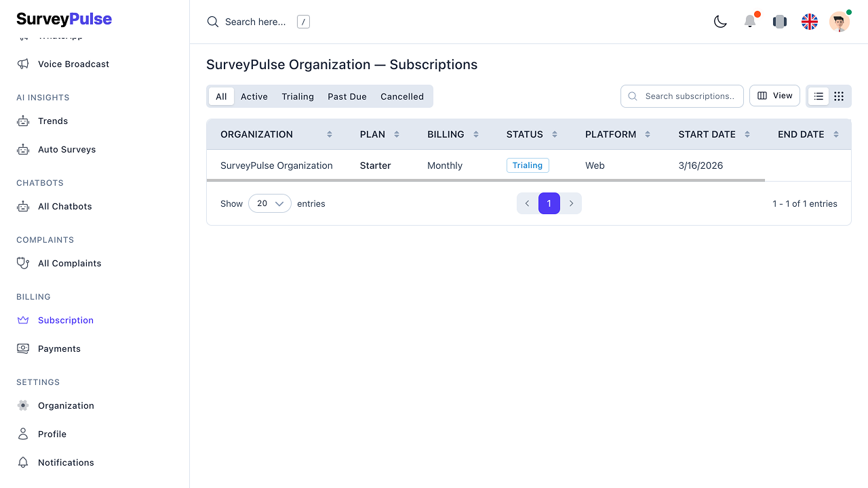Screen dimensions: 868x488
Task: Open user avatar profile menu
Action: coord(839,22)
